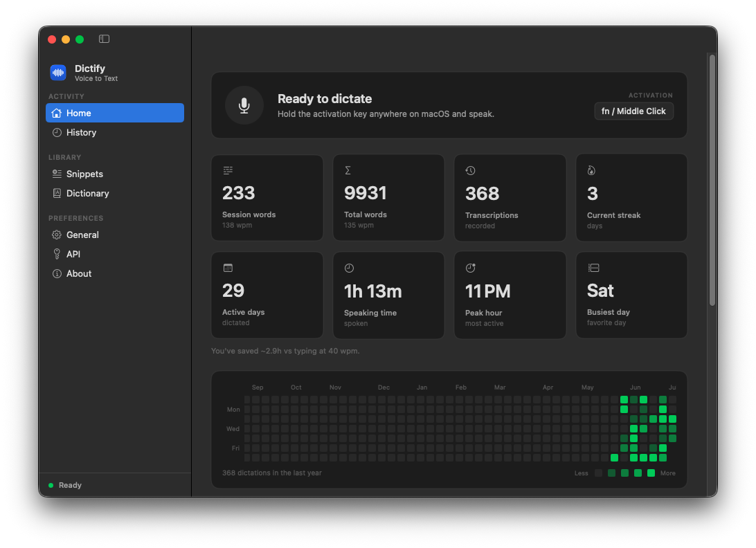Click the Mon row label on heatmap

233,410
